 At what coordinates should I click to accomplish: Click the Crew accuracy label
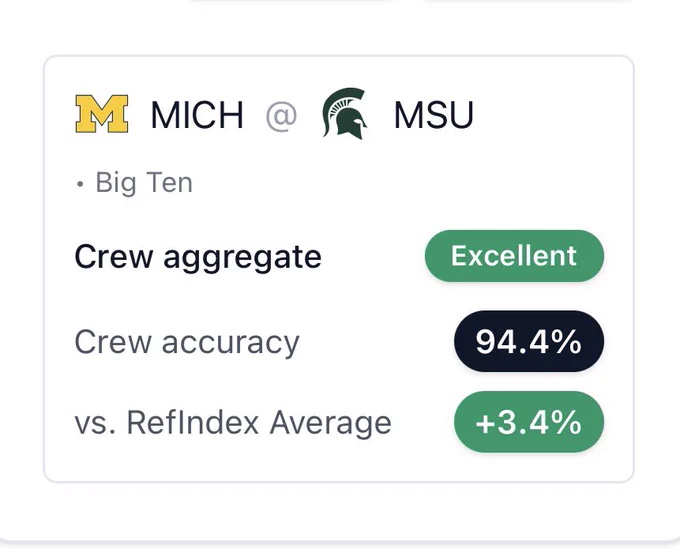coord(187,343)
